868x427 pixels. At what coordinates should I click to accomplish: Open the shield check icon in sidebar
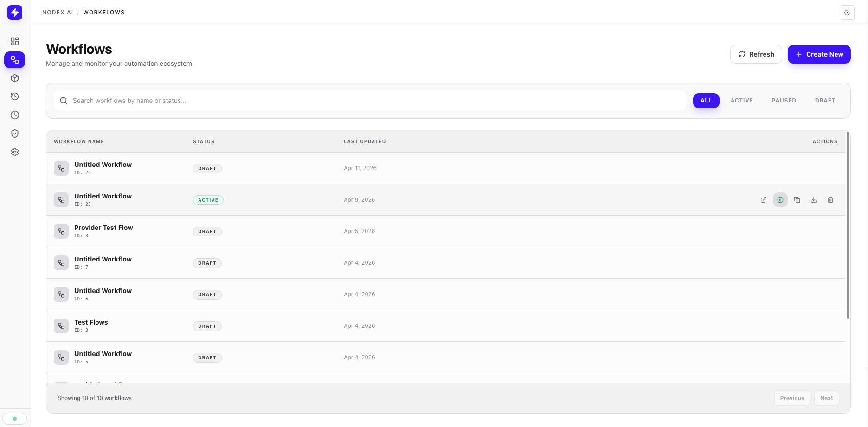click(15, 134)
